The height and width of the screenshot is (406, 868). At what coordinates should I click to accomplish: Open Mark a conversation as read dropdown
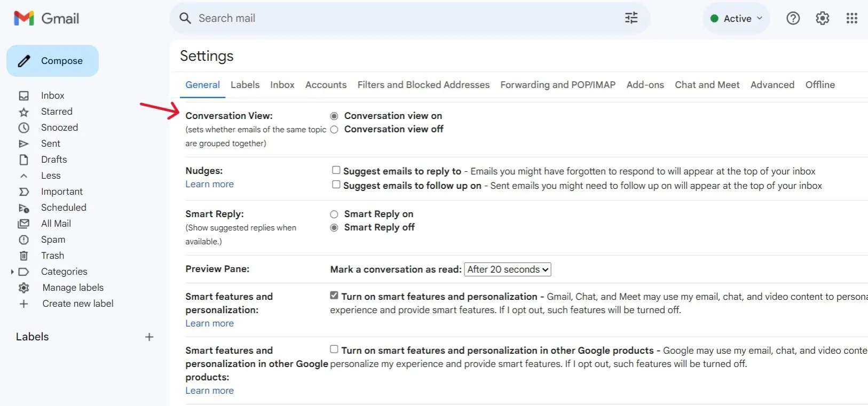pos(508,269)
